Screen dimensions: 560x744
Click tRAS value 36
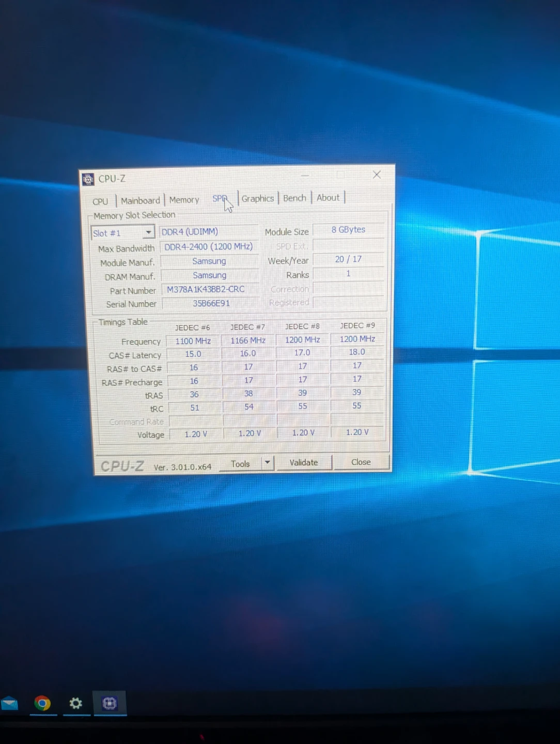coord(194,394)
